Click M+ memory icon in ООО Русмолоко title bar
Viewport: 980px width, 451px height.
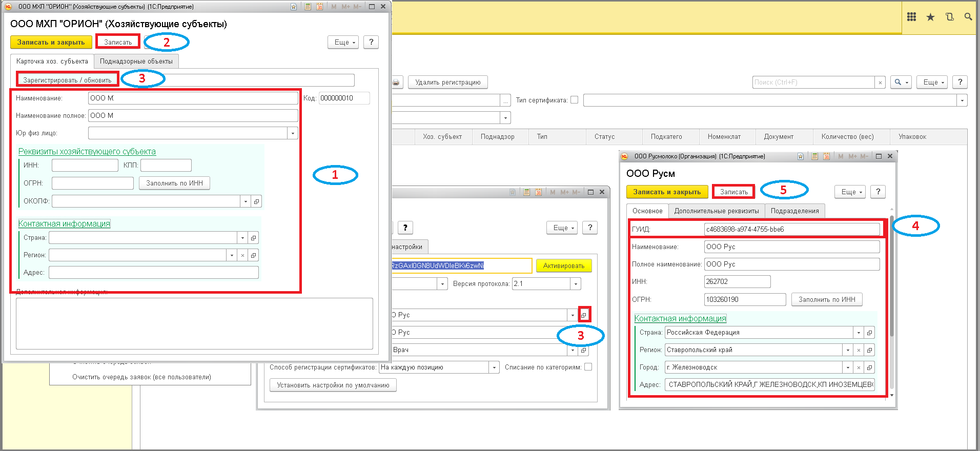853,156
